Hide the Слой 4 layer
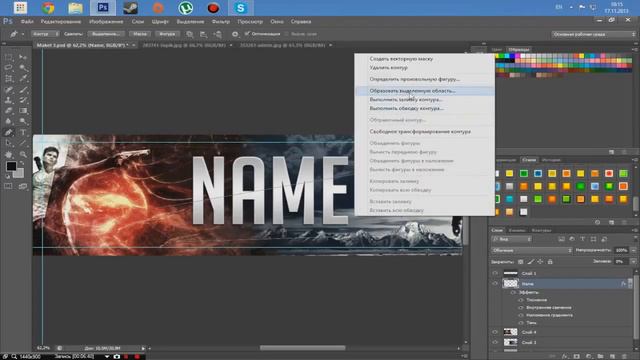Image resolution: width=640 pixels, height=360 pixels. pyautogui.click(x=495, y=332)
